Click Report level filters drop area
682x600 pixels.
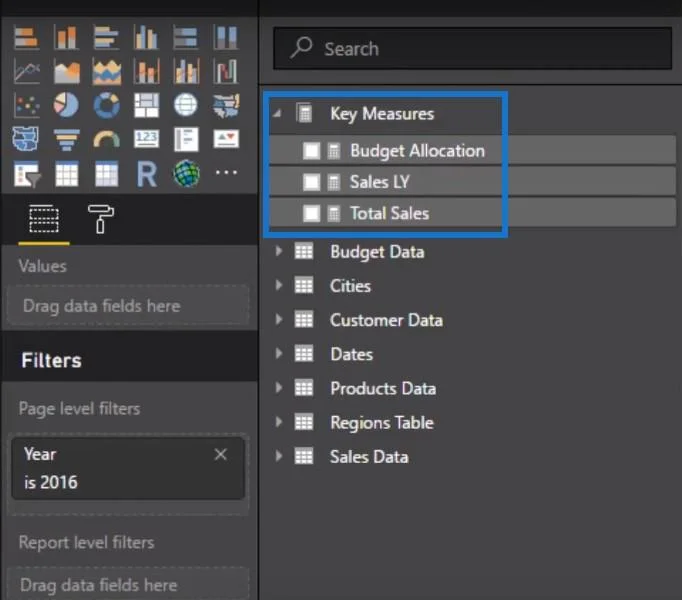(x=128, y=584)
